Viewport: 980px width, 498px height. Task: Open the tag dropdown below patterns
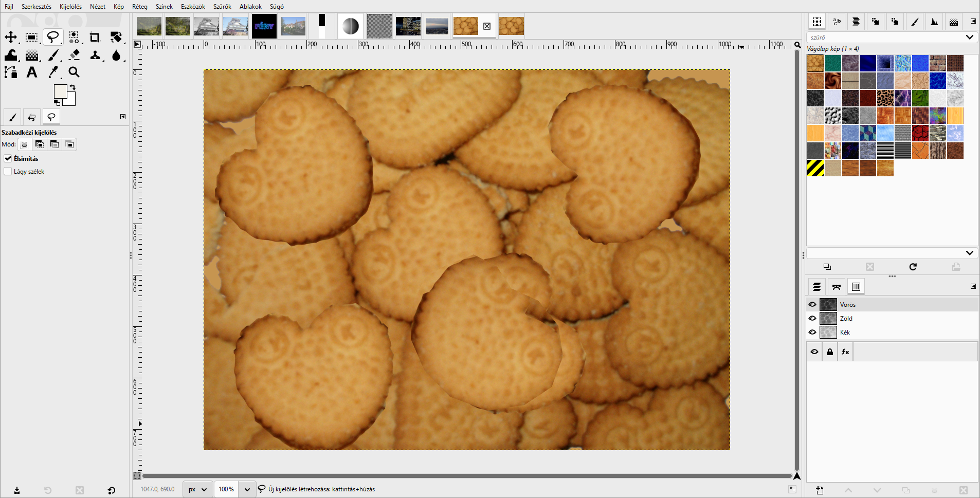point(969,253)
